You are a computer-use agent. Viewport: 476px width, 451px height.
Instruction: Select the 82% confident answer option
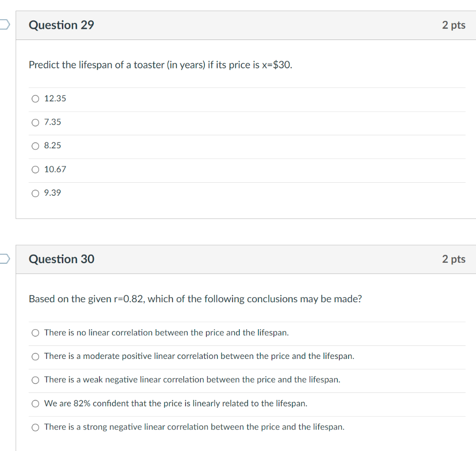(x=35, y=404)
